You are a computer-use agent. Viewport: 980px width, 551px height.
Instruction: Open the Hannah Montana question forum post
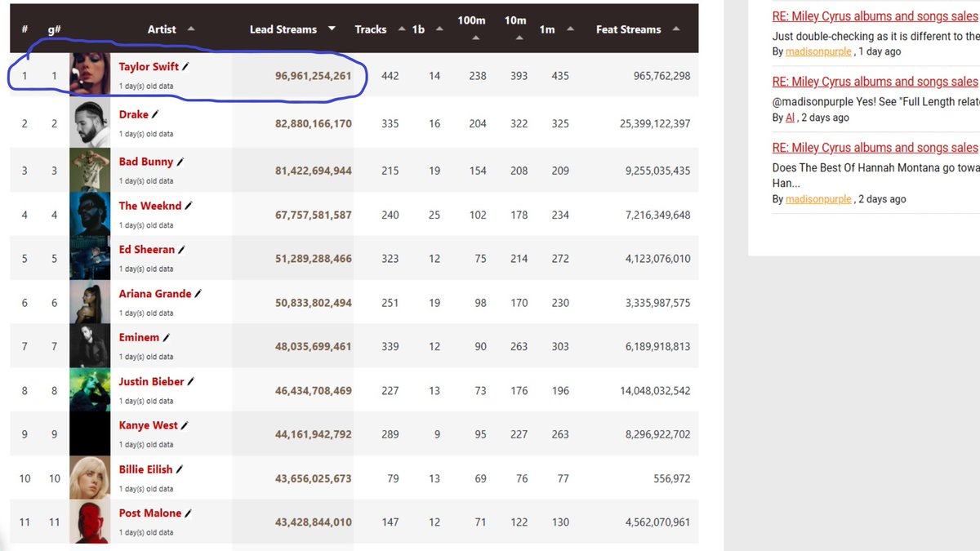(875, 148)
